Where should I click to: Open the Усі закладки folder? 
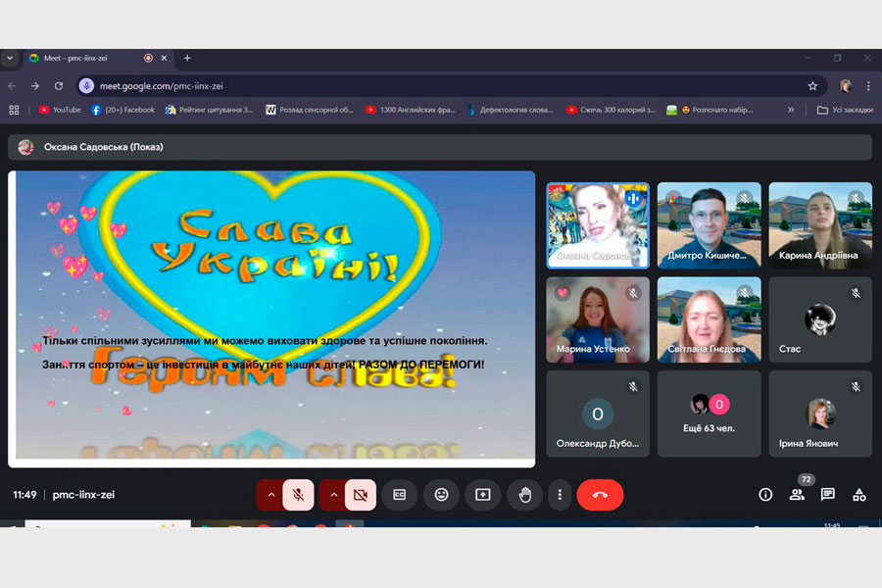[x=845, y=110]
